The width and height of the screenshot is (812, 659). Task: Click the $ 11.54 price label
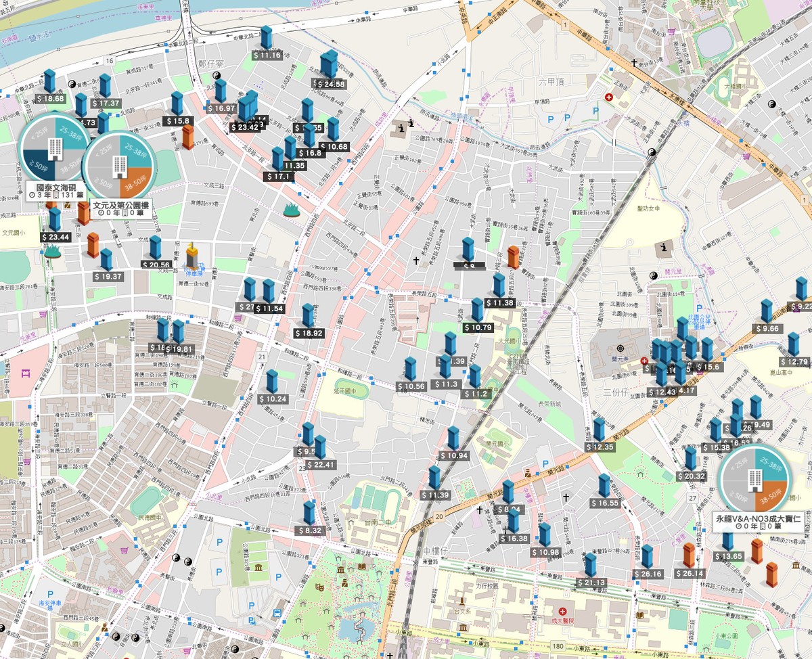click(x=269, y=308)
